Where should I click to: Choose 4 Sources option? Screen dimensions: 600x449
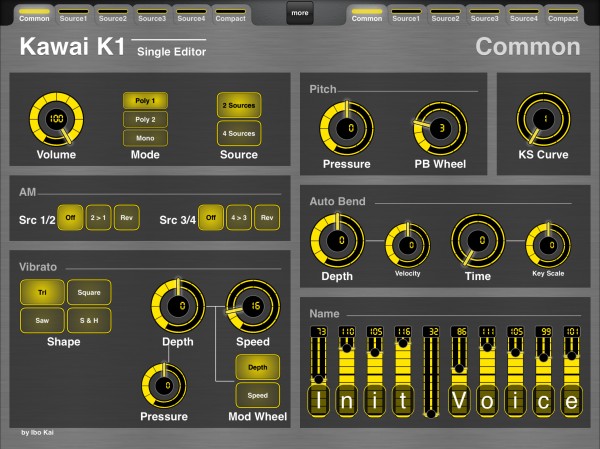point(239,133)
